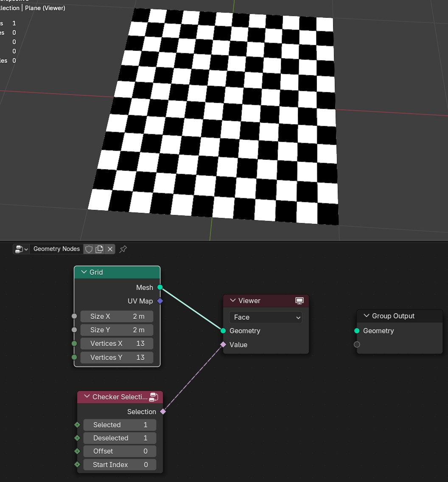Edit the Selected value field
This screenshot has height=482, width=448.
coord(120,425)
